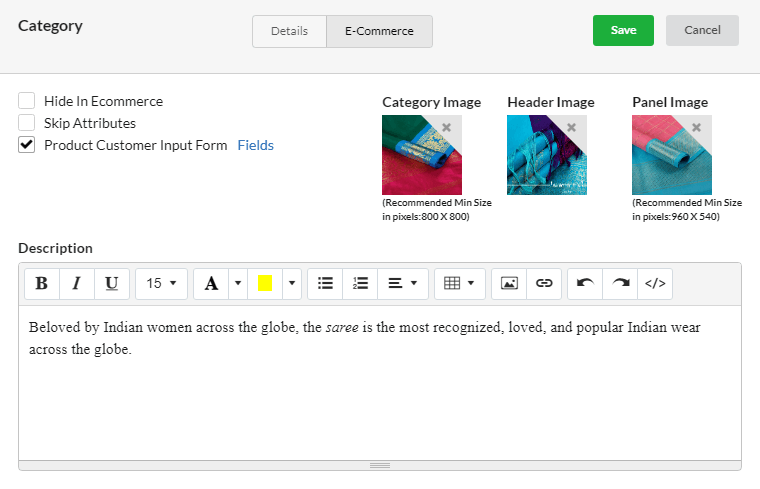The width and height of the screenshot is (760, 489).
Task: Remove the Header Image
Action: tap(572, 127)
